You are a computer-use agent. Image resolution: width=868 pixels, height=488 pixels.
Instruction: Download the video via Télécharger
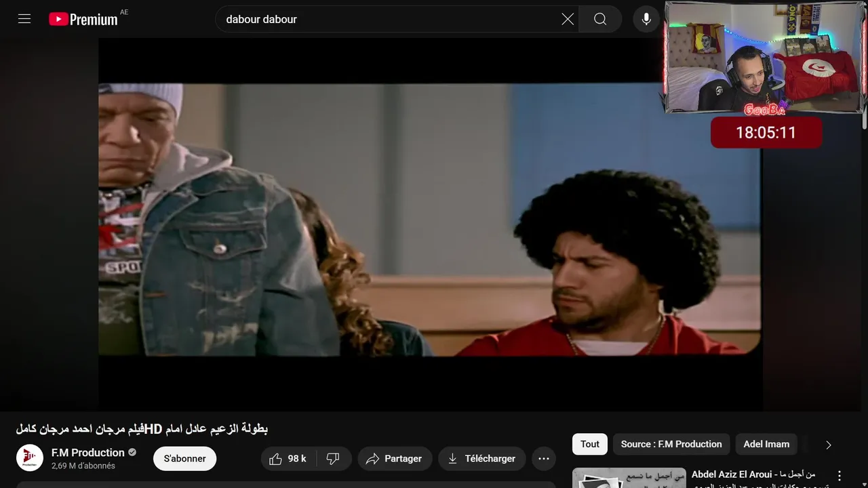coord(482,459)
